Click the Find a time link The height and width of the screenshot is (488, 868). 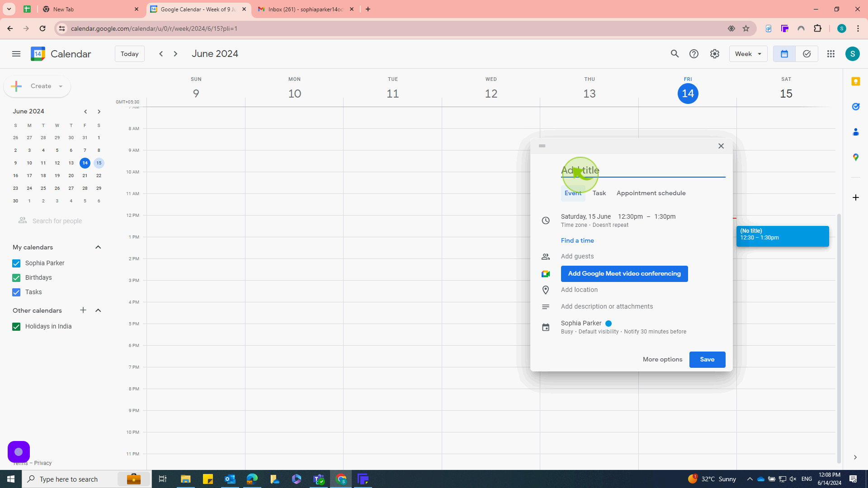click(577, 240)
